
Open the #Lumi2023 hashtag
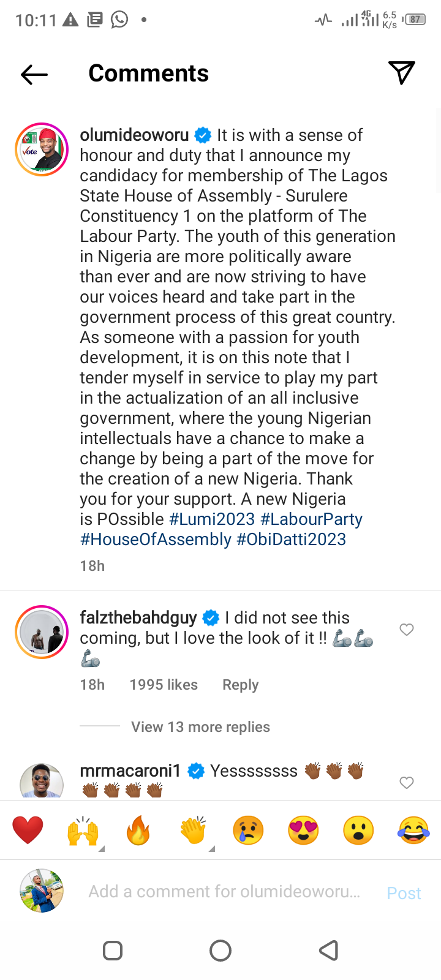(x=212, y=519)
